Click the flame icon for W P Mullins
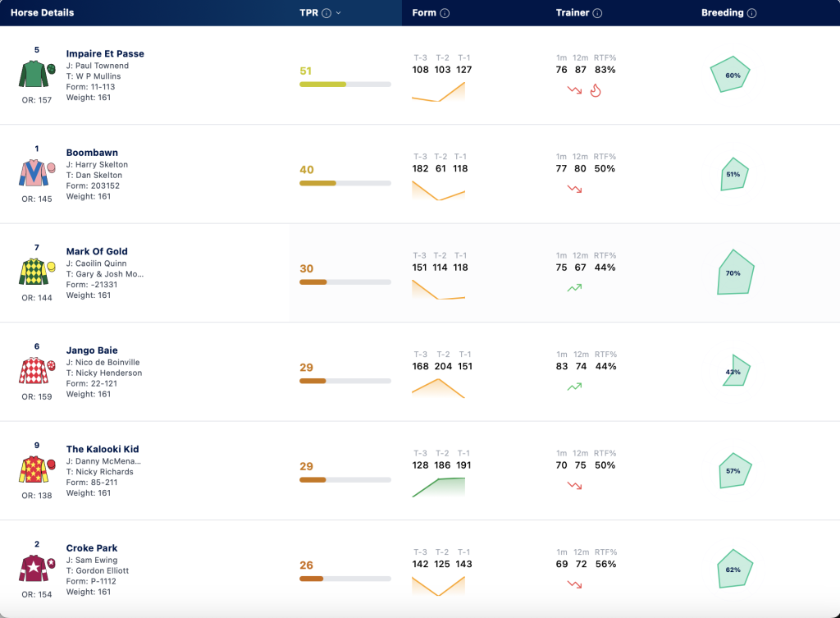This screenshot has width=840, height=618. point(596,90)
